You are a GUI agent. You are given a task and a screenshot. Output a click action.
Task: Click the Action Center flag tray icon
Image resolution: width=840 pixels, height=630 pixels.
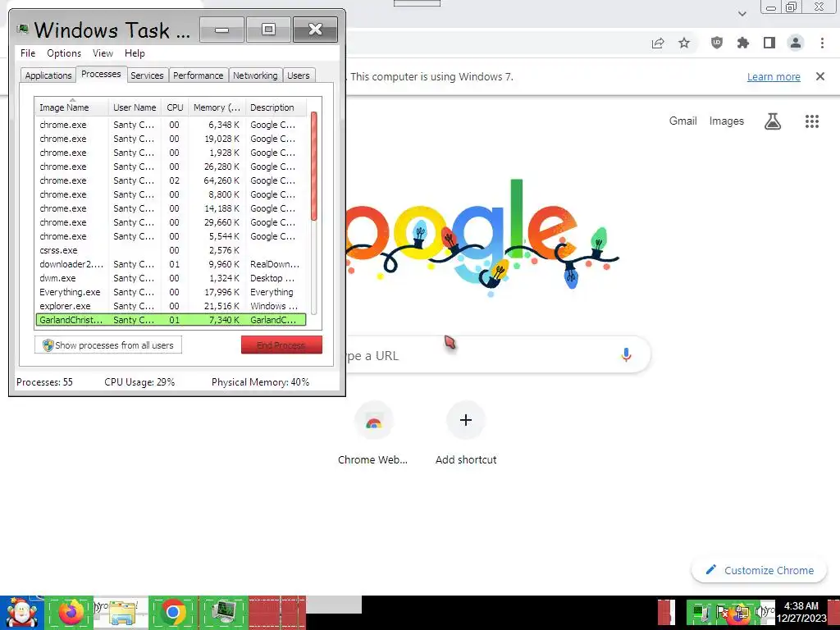[x=721, y=611]
